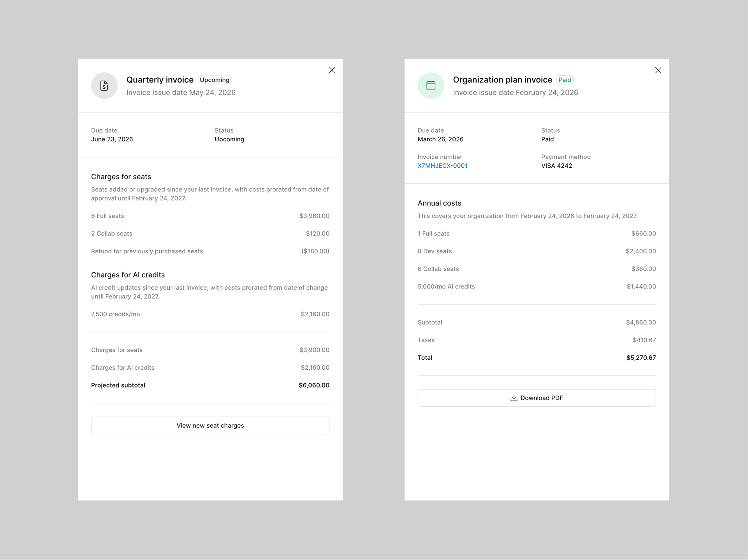Click View new seat charges

point(210,425)
